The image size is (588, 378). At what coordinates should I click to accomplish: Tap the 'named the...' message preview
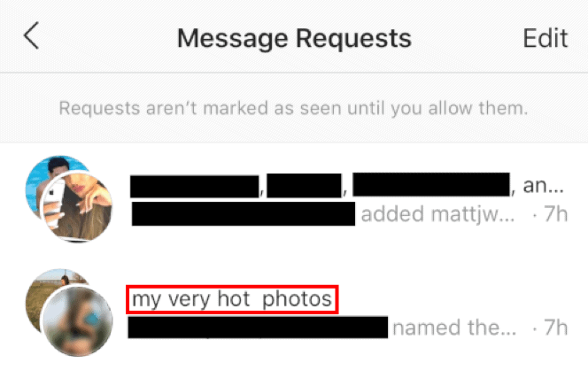coord(454,328)
